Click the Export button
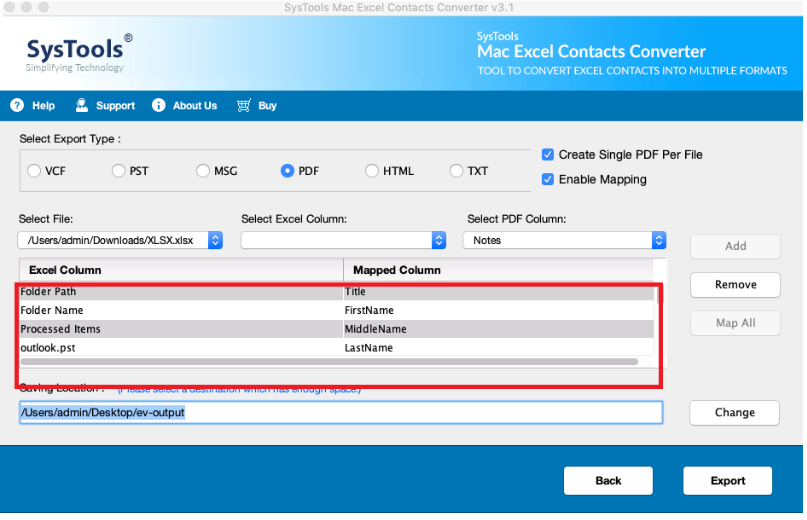 pos(728,481)
